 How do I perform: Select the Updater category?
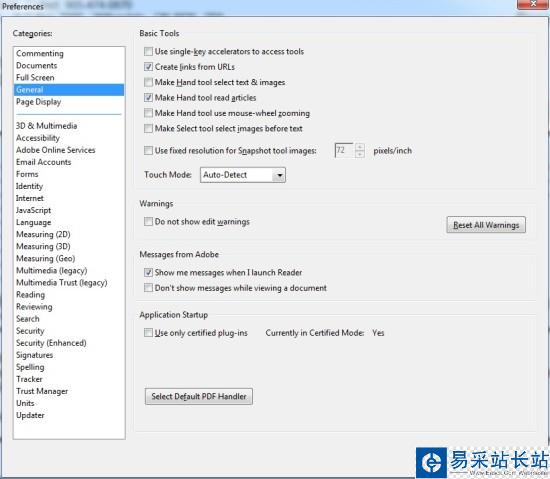tap(69, 415)
